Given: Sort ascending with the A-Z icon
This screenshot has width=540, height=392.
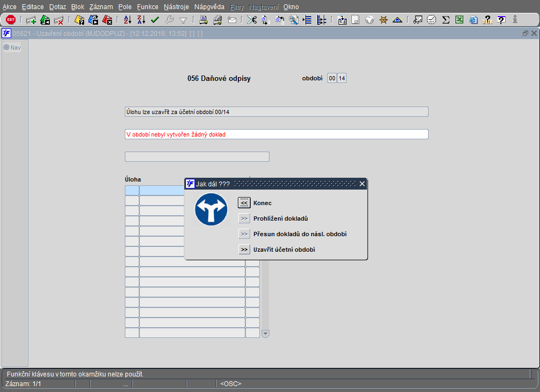Looking at the screenshot, I should [127, 20].
